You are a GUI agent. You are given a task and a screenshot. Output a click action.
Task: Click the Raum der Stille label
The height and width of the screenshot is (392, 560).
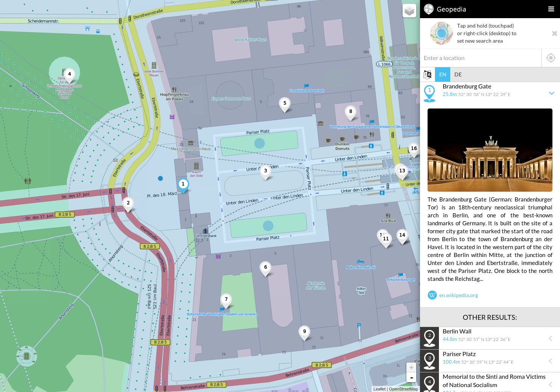(196, 174)
